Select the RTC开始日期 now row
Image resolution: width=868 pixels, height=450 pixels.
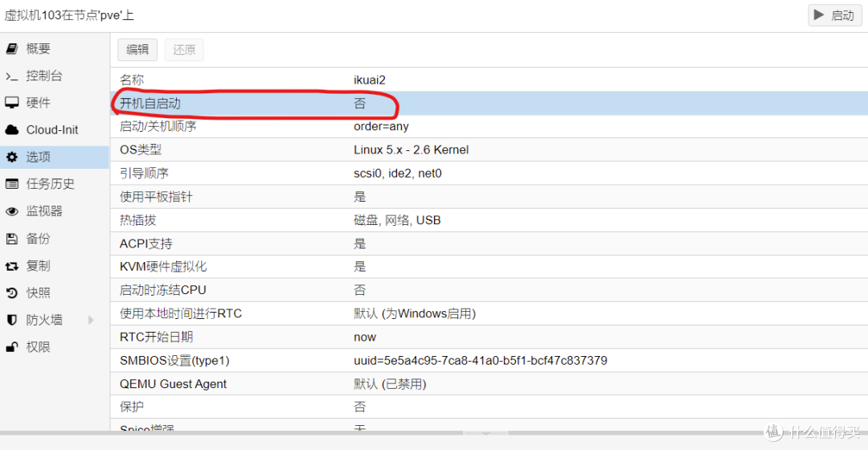point(489,337)
